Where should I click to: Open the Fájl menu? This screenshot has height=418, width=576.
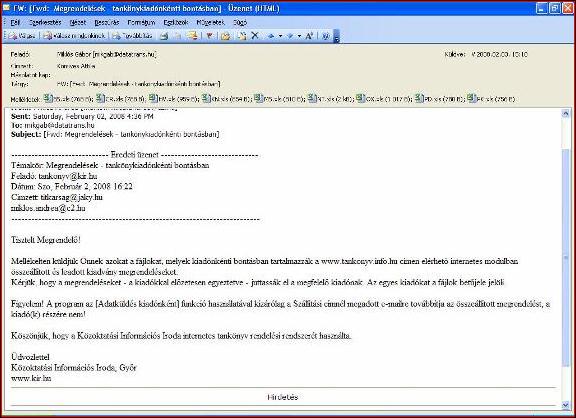click(x=15, y=22)
